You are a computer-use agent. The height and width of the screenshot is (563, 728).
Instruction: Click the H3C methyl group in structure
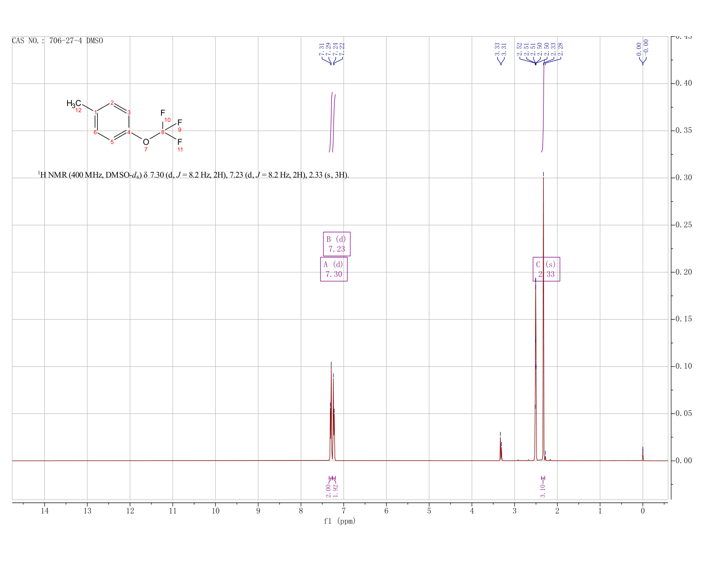click(74, 104)
